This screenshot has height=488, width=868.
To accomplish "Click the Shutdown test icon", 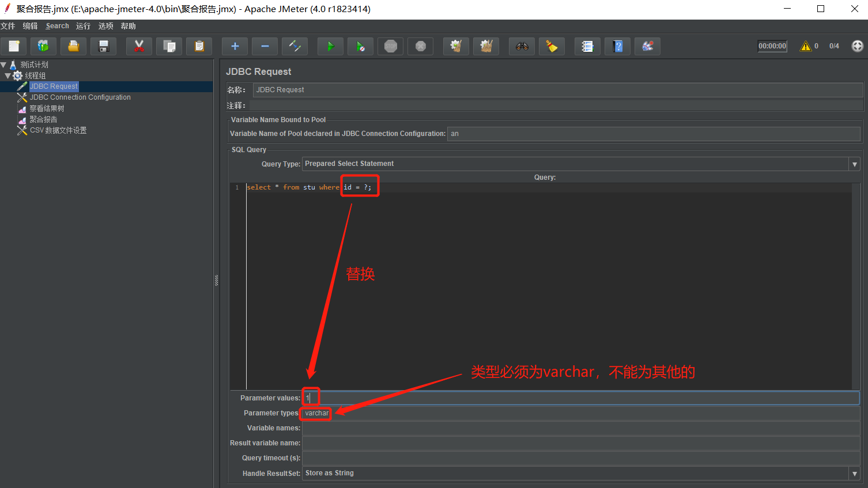I will click(x=421, y=46).
